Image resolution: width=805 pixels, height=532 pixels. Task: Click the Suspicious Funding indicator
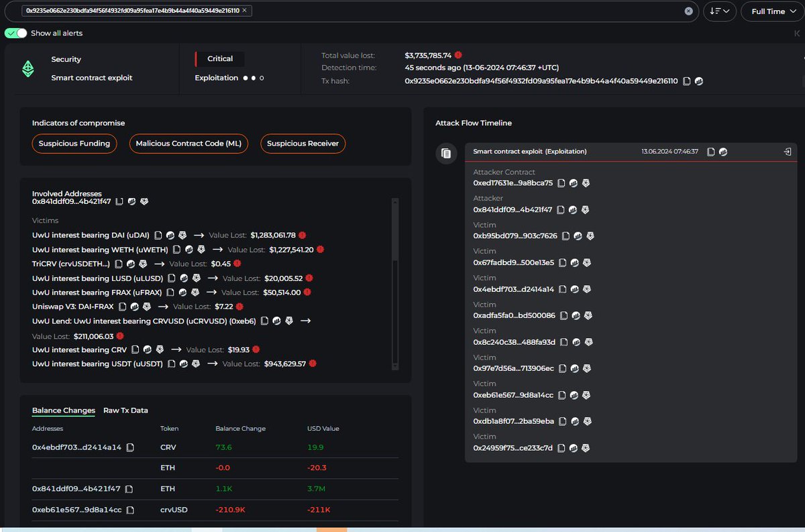click(x=74, y=144)
